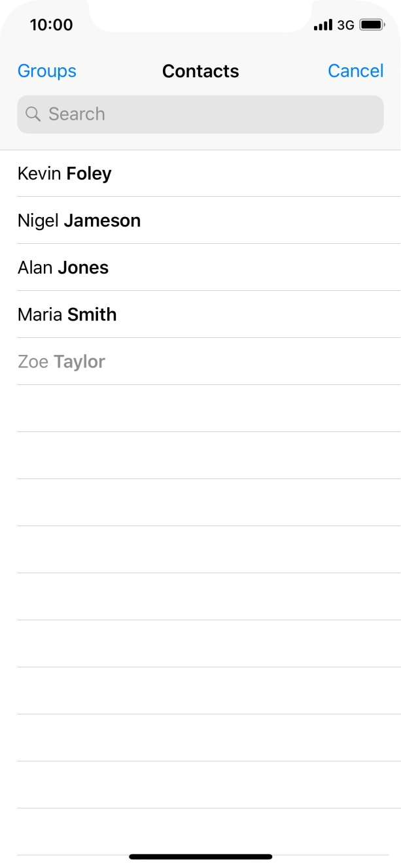
Task: Tap the Contacts title in the header
Action: (200, 71)
